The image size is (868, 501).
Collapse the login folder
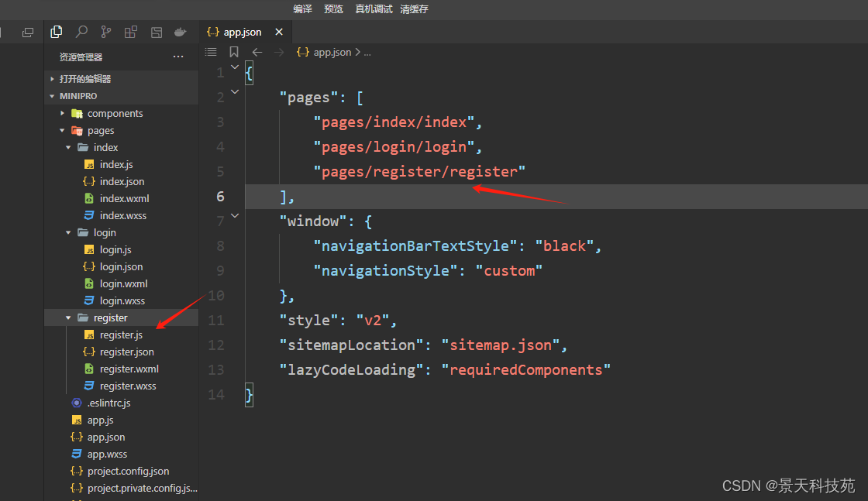[68, 233]
